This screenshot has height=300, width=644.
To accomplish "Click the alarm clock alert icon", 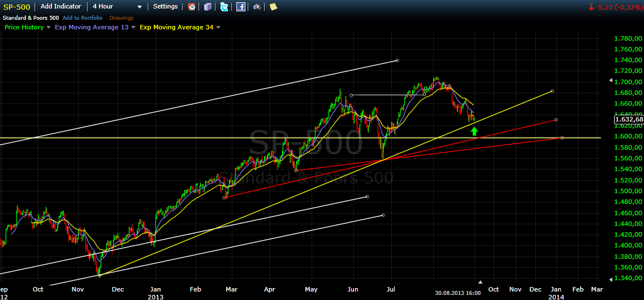I will tap(192, 7).
